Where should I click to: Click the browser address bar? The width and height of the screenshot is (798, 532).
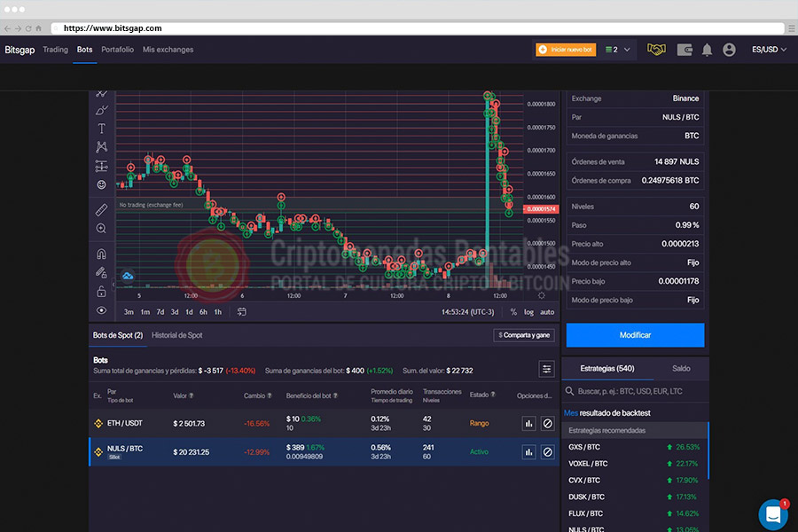418,28
